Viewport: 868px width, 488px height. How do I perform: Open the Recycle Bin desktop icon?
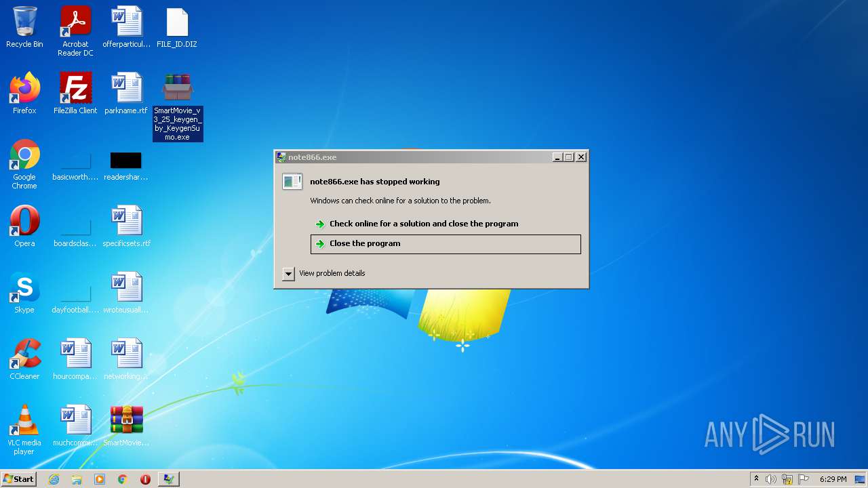tap(24, 27)
